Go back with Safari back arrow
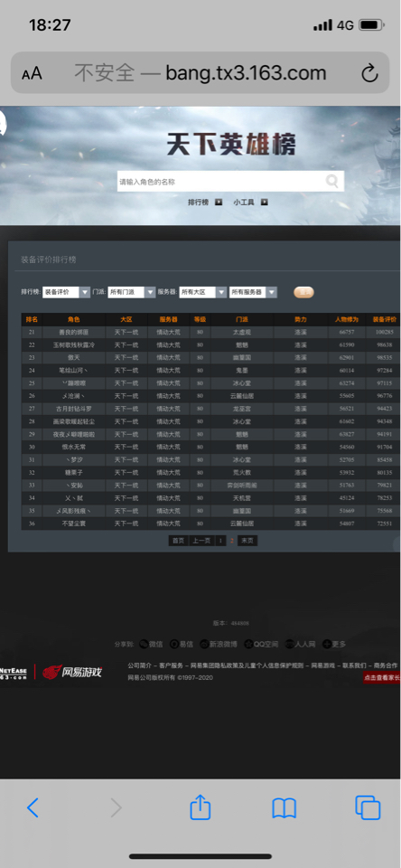 (x=33, y=807)
